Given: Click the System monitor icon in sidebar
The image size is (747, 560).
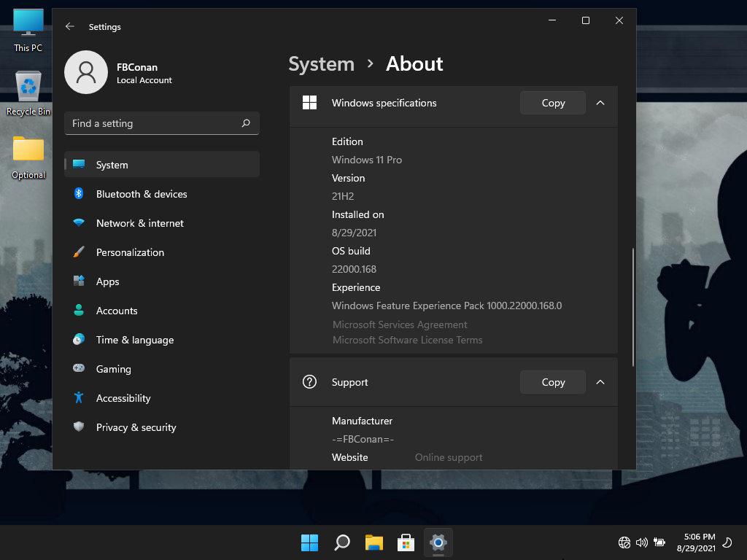Looking at the screenshot, I should tap(79, 164).
